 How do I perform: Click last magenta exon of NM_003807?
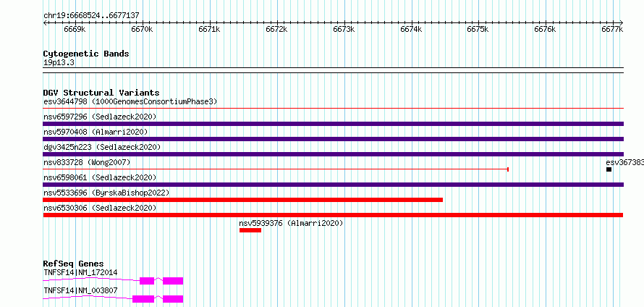point(173,299)
